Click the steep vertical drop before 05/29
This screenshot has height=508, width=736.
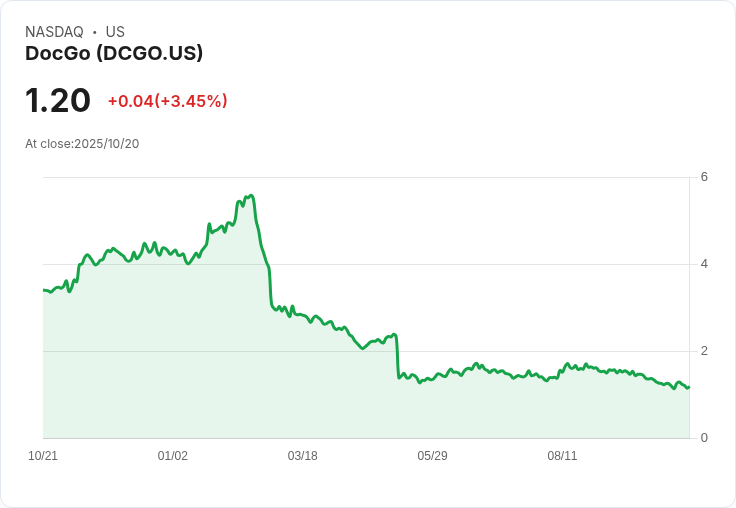pyautogui.click(x=397, y=355)
